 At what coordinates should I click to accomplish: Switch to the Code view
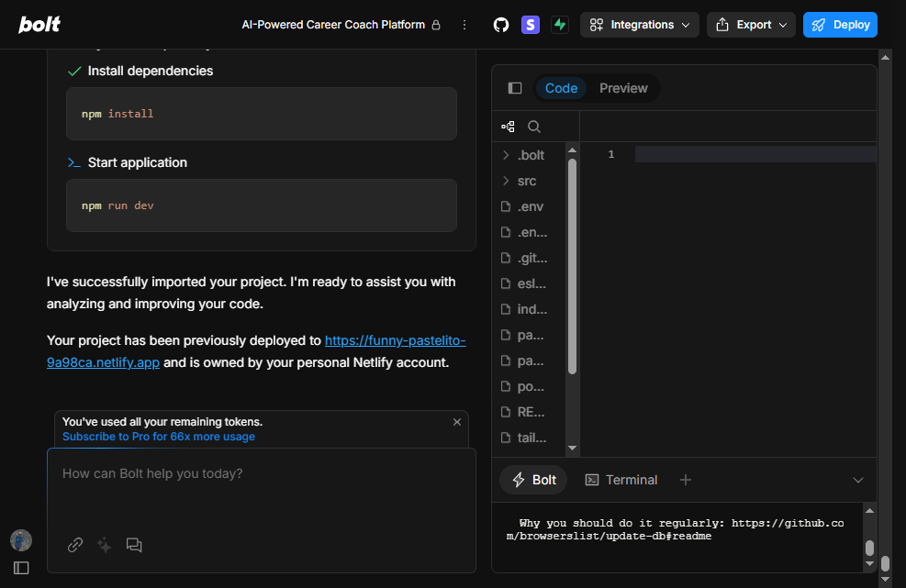pyautogui.click(x=561, y=88)
